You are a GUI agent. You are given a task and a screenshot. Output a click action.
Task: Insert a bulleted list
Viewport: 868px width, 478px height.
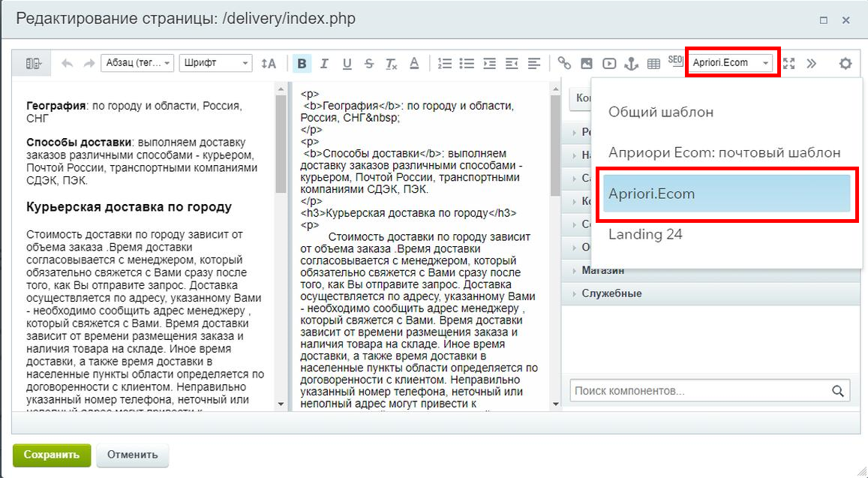pyautogui.click(x=467, y=64)
